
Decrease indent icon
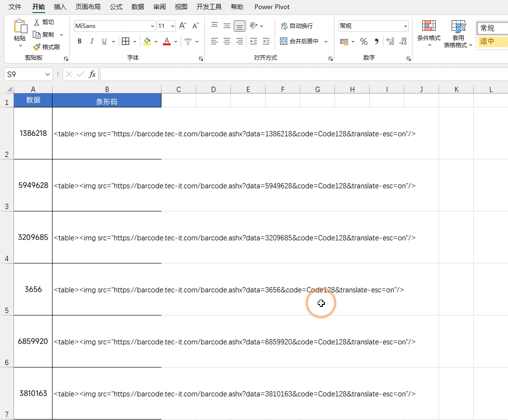click(254, 41)
